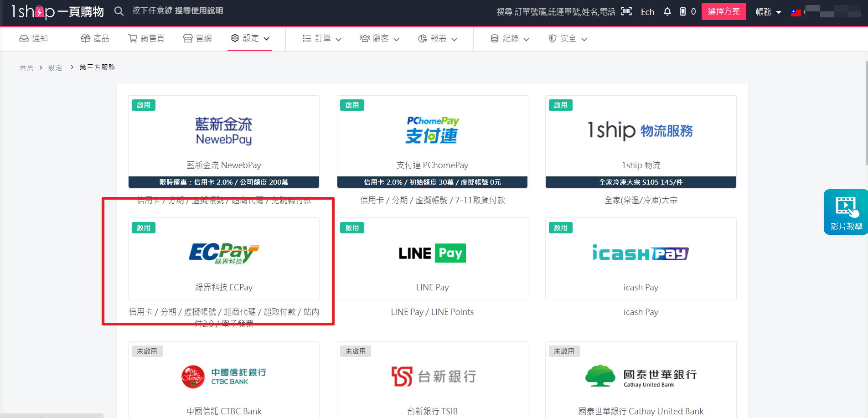Expand the 紀錄 dropdown menu
Screen dimensions: 868x418
(x=510, y=39)
